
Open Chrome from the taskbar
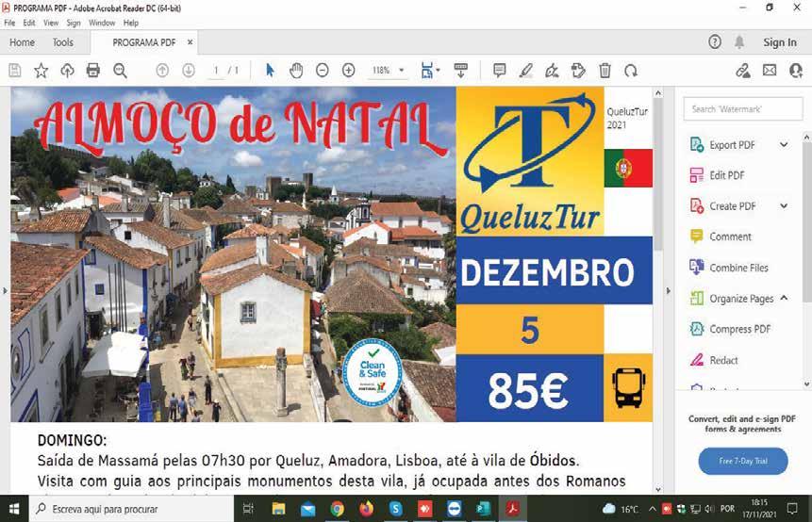point(337,509)
